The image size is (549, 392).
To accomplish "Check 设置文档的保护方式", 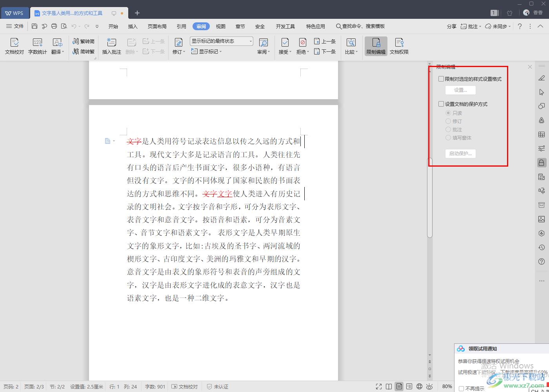I will (x=441, y=104).
